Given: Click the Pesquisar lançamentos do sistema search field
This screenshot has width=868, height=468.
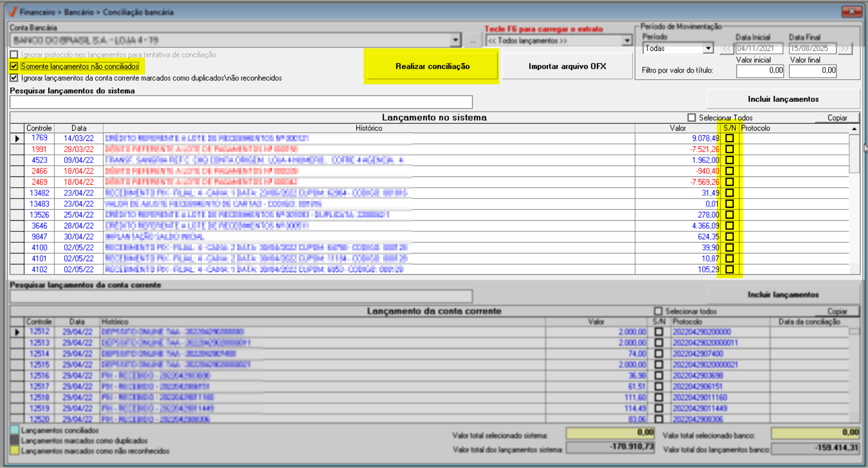Looking at the screenshot, I should (241, 102).
